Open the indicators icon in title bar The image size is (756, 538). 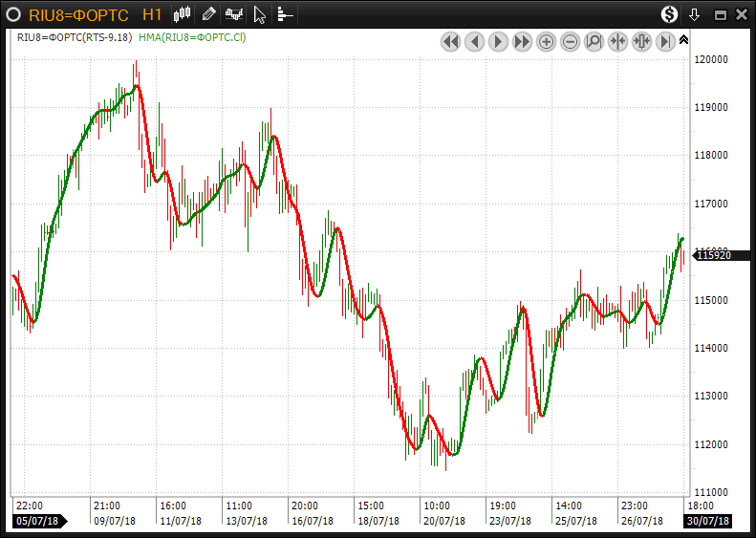click(x=233, y=14)
